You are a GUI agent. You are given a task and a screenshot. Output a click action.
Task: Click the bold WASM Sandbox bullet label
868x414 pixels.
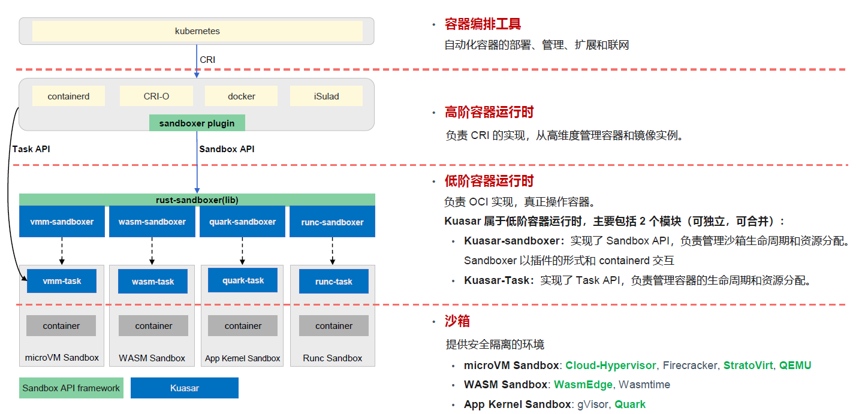click(505, 385)
